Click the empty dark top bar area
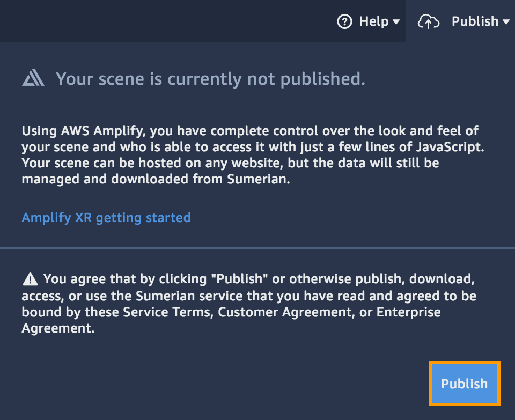This screenshot has height=420, width=515. [x=161, y=20]
